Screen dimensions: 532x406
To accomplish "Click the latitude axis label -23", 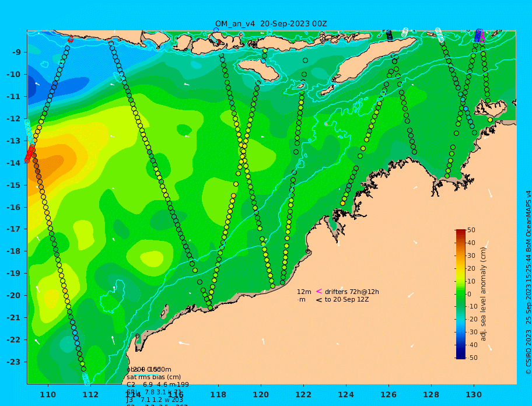I will 14,362.
